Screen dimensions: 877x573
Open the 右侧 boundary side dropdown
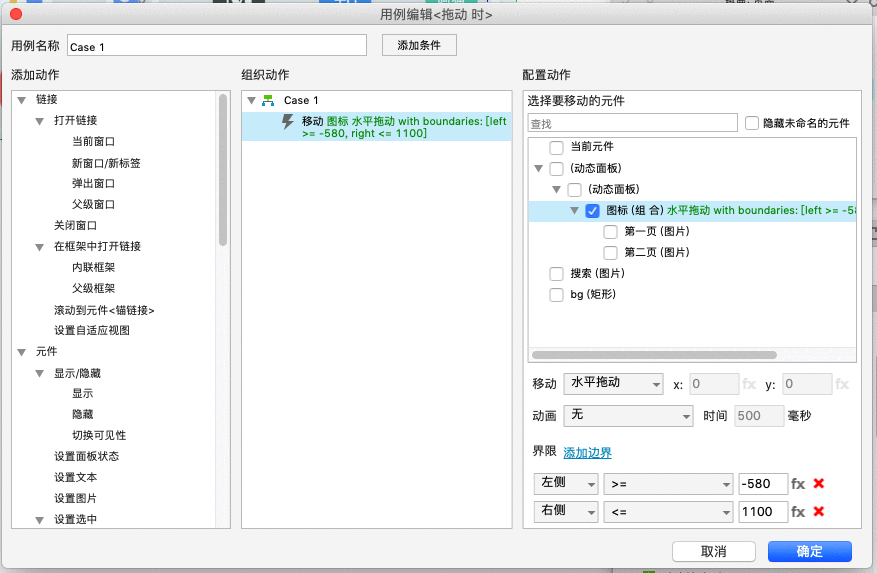pos(566,511)
